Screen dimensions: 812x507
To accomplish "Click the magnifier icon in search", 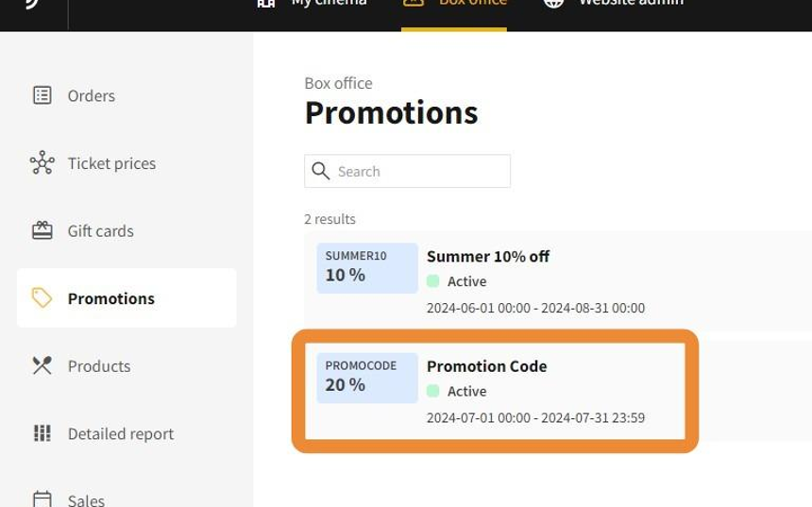I will click(321, 171).
